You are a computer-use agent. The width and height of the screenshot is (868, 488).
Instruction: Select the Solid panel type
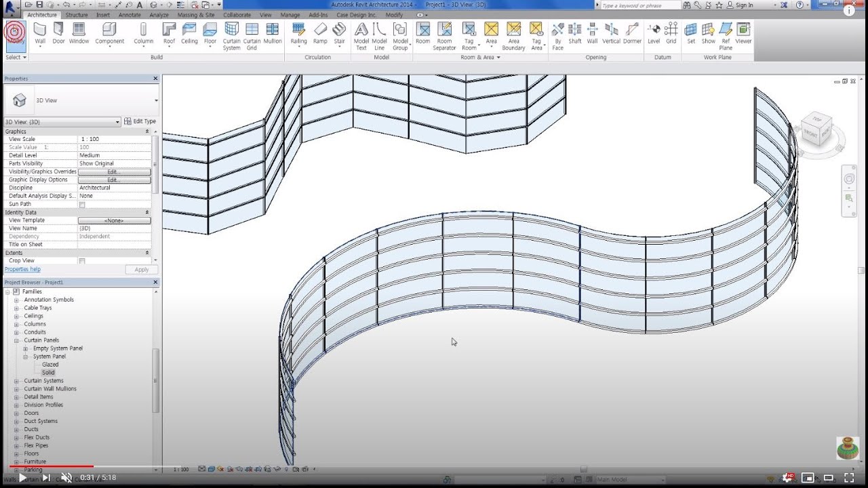click(x=48, y=373)
